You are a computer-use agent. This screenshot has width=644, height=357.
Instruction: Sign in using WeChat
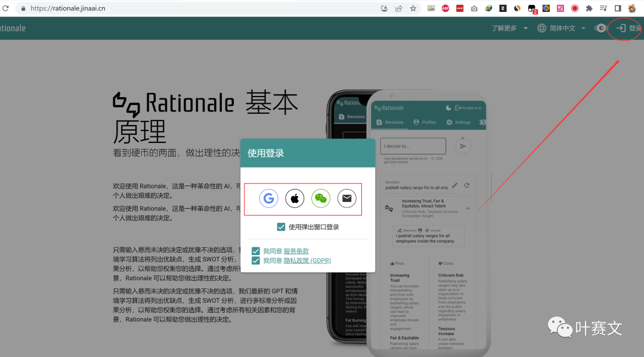(x=321, y=198)
